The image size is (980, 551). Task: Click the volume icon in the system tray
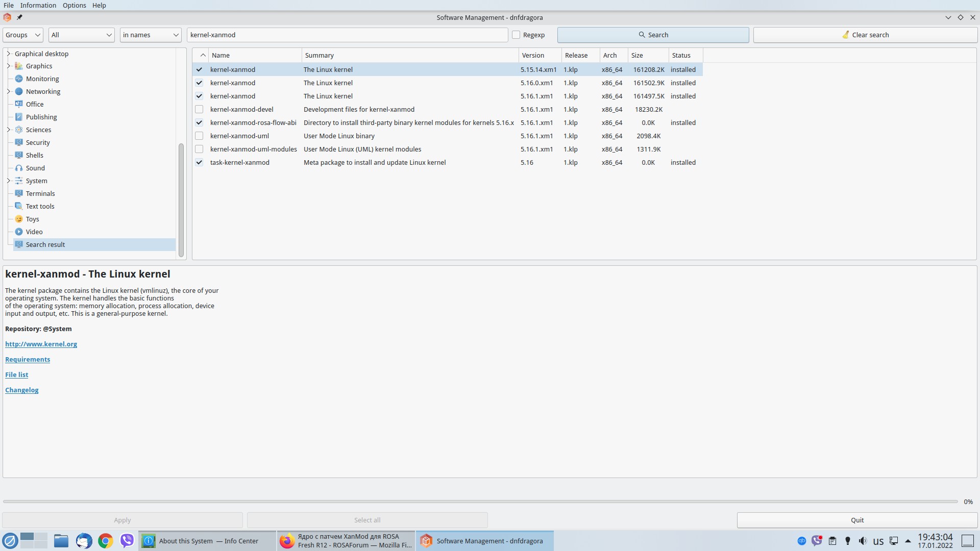pyautogui.click(x=863, y=541)
